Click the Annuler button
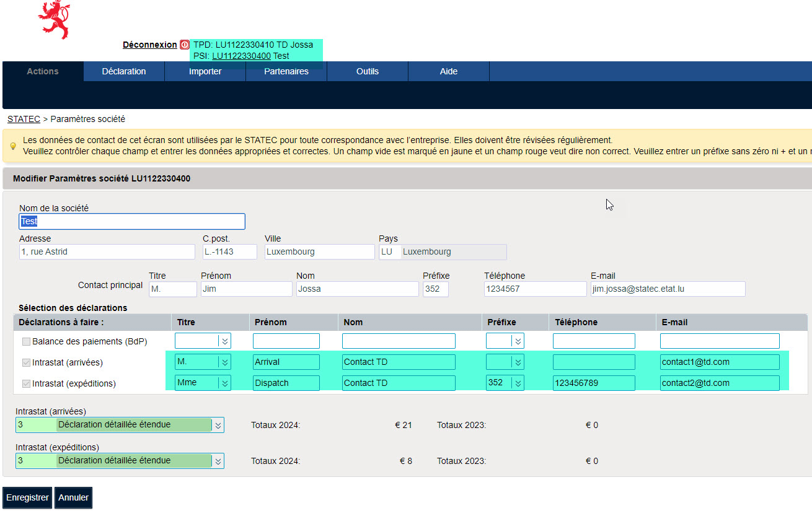The width and height of the screenshot is (812, 516). pos(74,497)
